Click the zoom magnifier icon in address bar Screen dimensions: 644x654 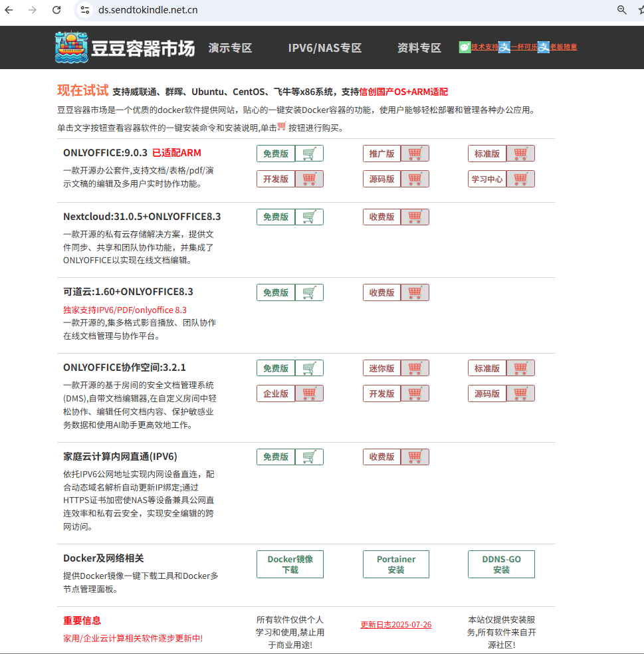tap(621, 10)
